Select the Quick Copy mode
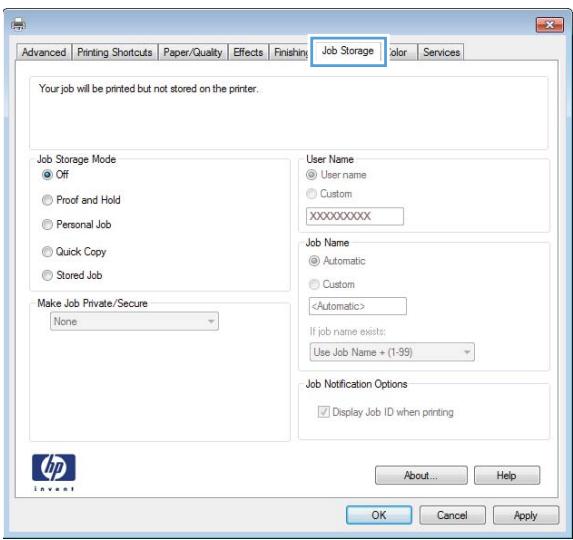Viewport: 573px width, 540px height. tap(74, 252)
